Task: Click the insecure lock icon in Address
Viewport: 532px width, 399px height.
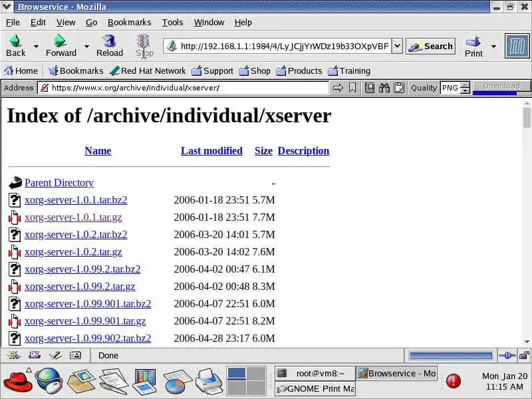Action: pyautogui.click(x=44, y=88)
